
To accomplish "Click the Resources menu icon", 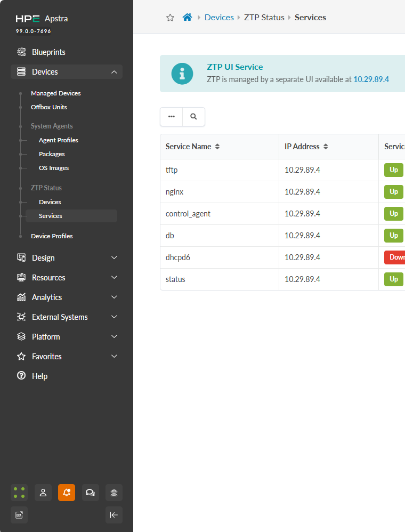I will (x=21, y=278).
